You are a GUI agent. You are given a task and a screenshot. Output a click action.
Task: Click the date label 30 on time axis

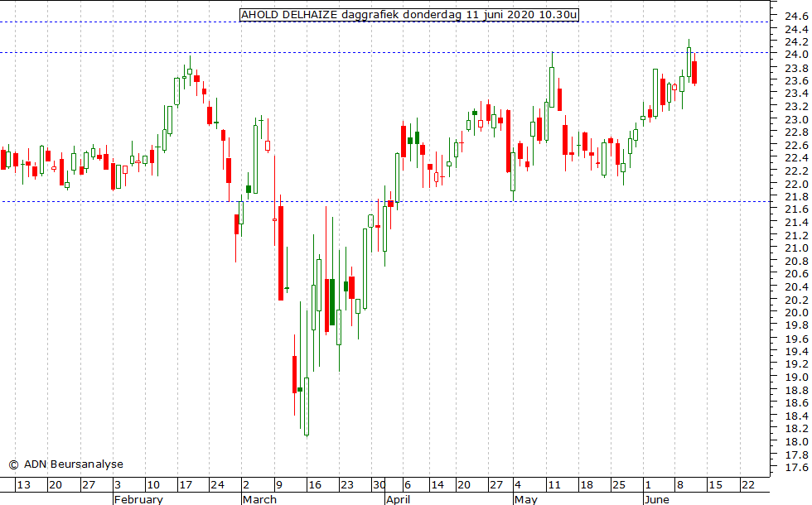click(379, 485)
